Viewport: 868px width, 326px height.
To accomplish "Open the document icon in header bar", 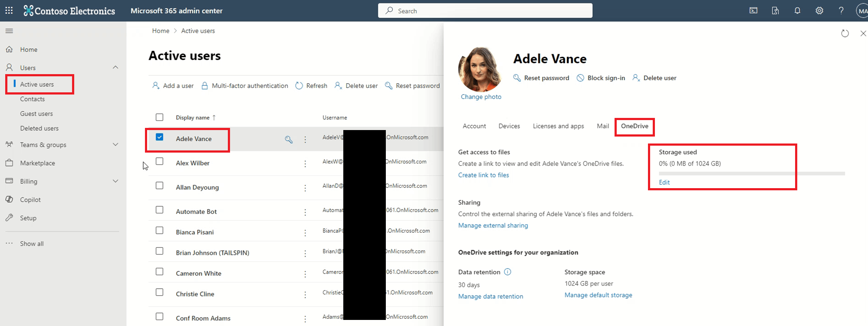I will (x=775, y=10).
